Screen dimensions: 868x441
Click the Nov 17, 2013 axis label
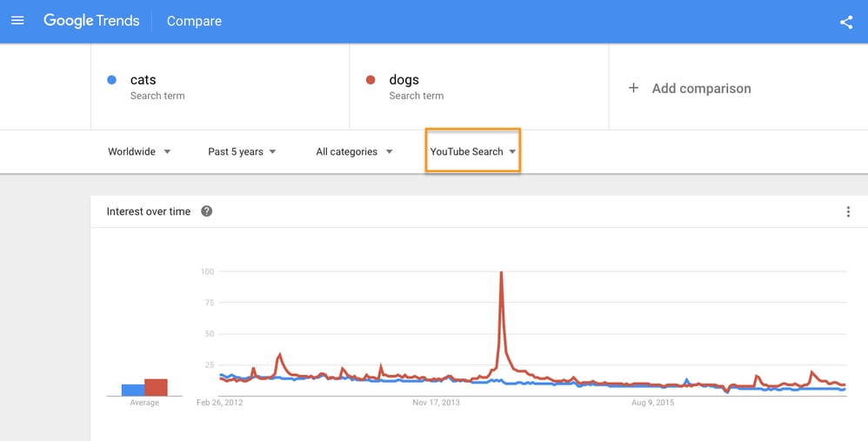(x=436, y=403)
